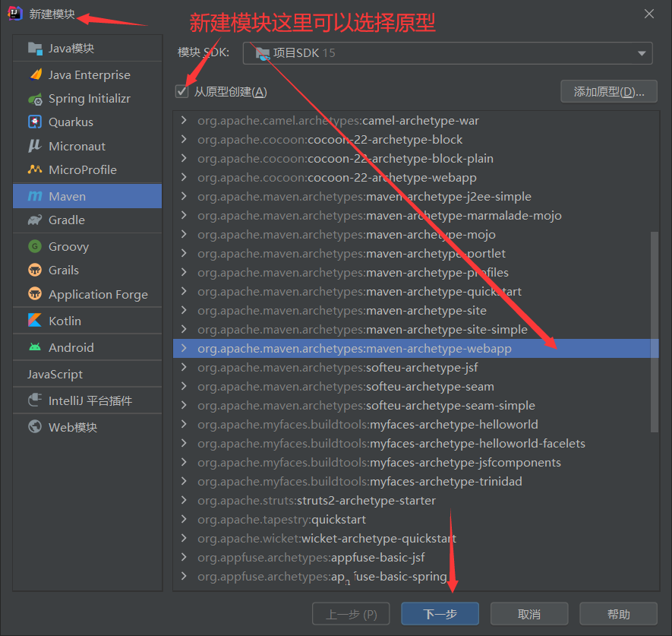This screenshot has width=672, height=636.
Task: Click the 帮助 button
Action: (x=618, y=614)
